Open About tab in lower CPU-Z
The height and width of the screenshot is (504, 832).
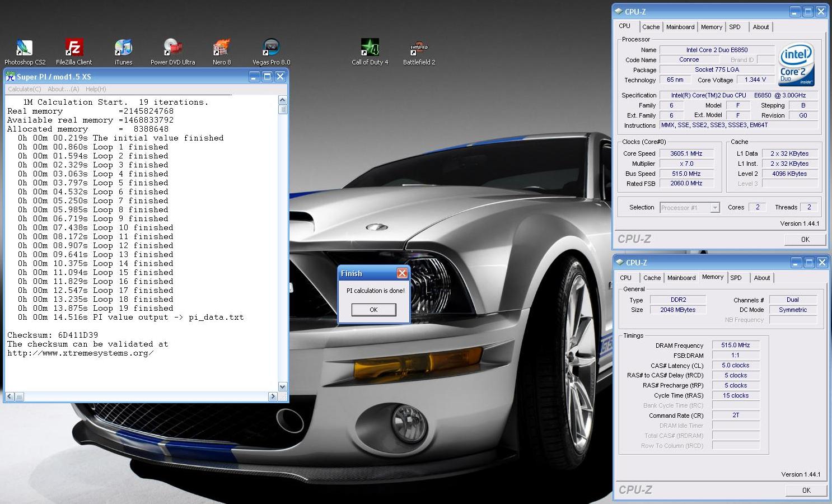pyautogui.click(x=761, y=278)
